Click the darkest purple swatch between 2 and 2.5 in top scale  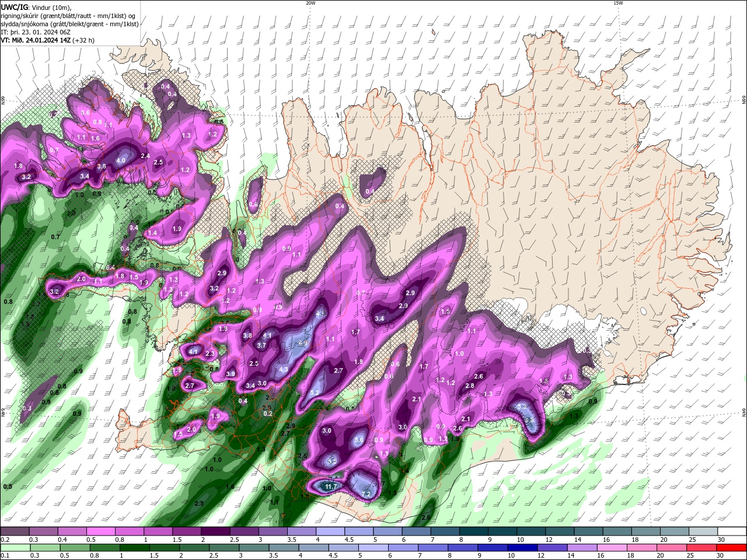pyautogui.click(x=215, y=531)
